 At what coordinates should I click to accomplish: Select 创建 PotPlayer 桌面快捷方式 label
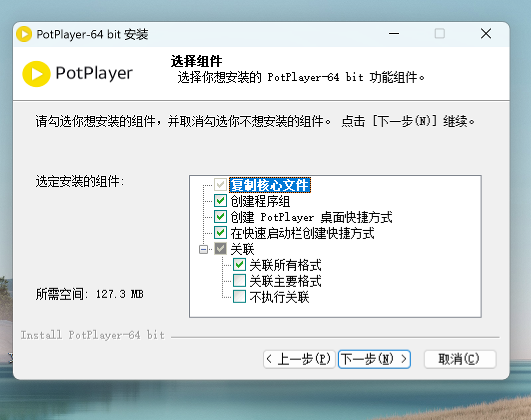[x=311, y=217]
